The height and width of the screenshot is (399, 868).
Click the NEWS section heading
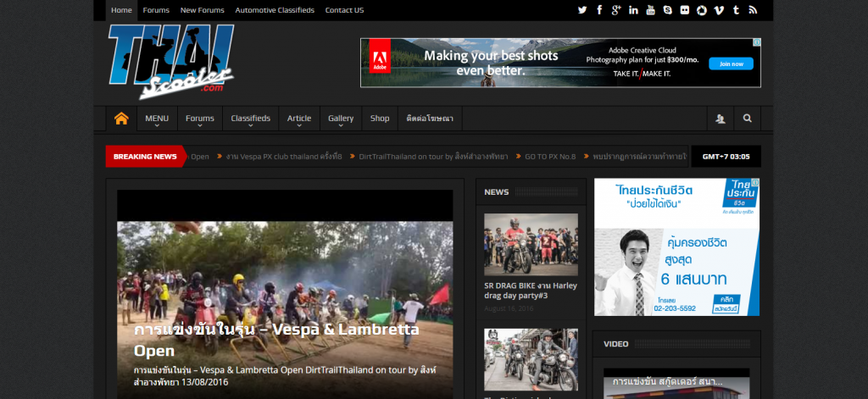[497, 192]
